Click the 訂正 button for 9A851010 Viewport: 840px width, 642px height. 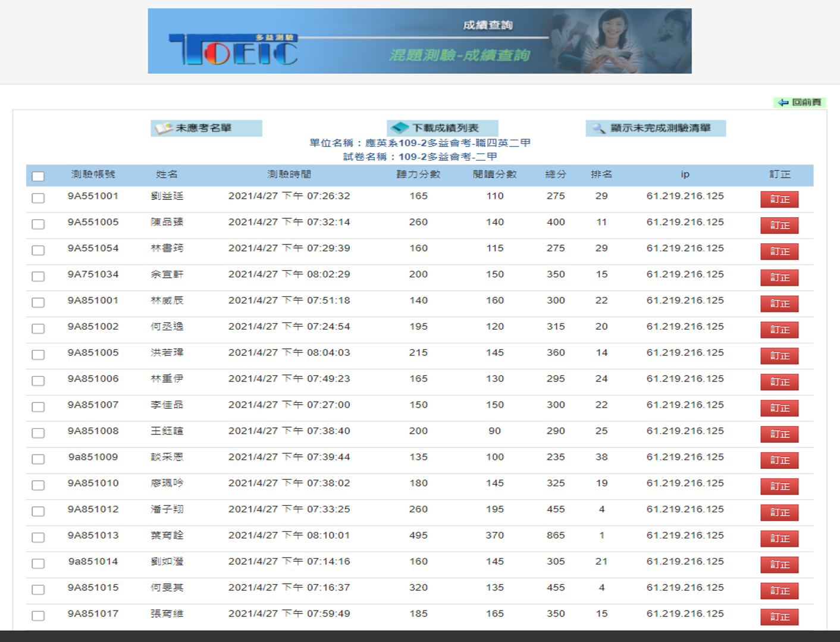(x=779, y=487)
